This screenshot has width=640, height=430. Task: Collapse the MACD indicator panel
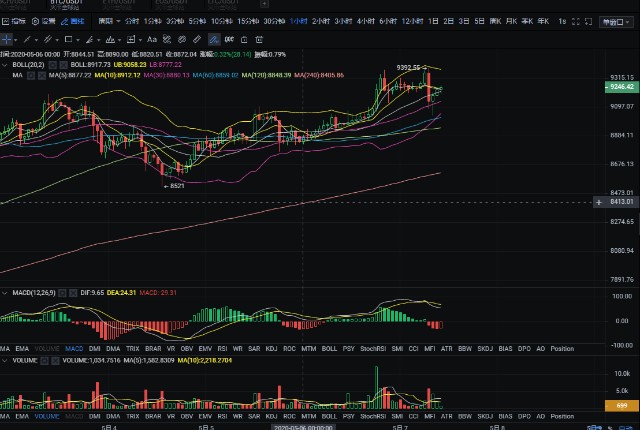click(x=5, y=293)
